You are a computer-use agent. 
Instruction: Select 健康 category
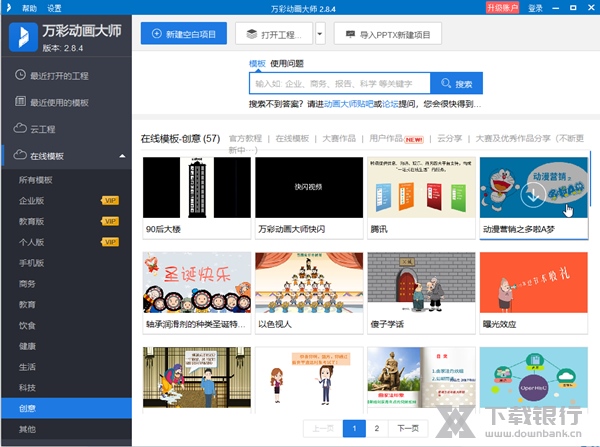(x=67, y=346)
